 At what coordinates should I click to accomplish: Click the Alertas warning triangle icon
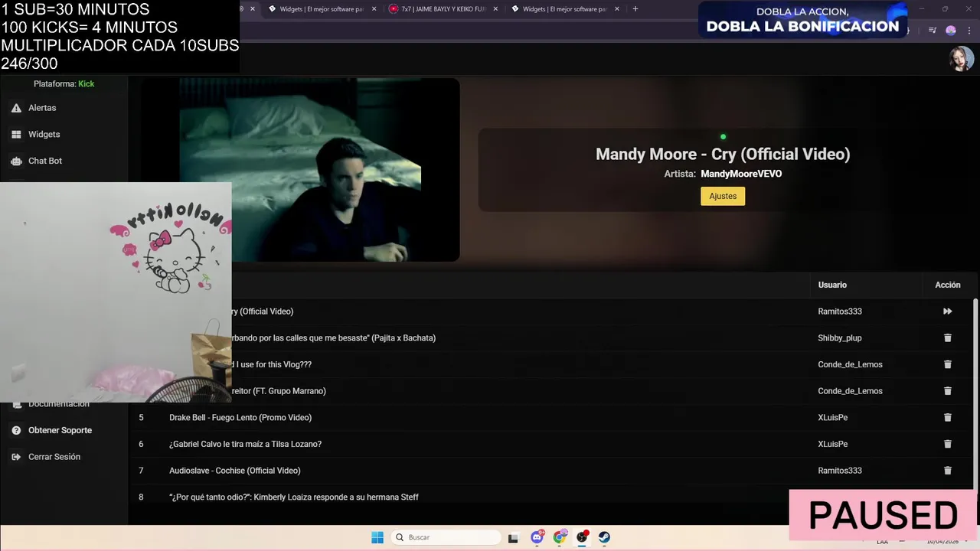pyautogui.click(x=16, y=108)
